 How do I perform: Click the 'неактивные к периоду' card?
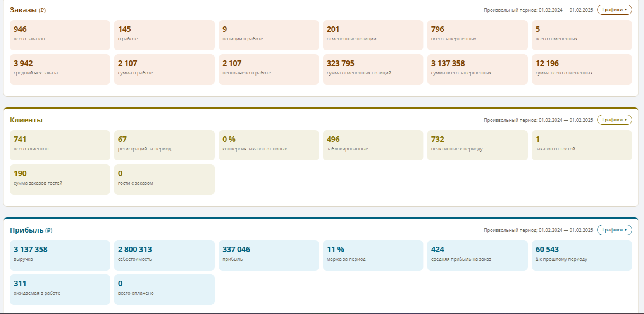point(477,145)
